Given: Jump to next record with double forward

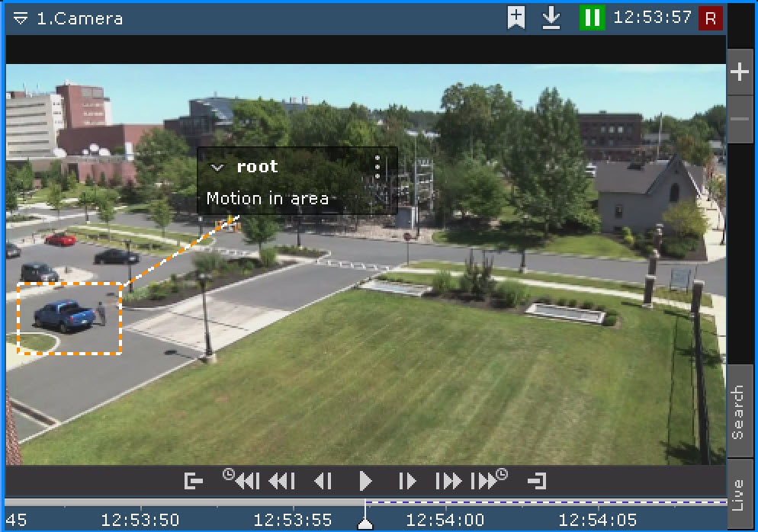Looking at the screenshot, I should [x=448, y=481].
